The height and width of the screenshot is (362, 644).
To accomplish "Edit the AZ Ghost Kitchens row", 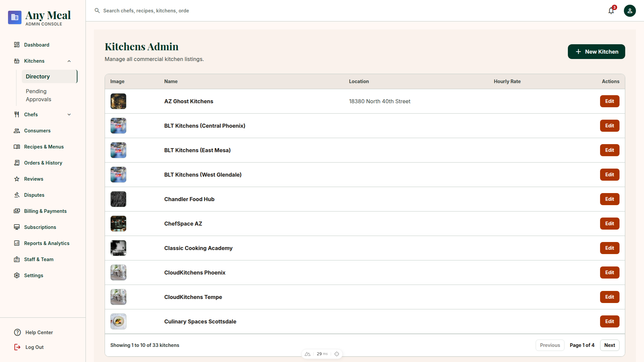I will [609, 101].
